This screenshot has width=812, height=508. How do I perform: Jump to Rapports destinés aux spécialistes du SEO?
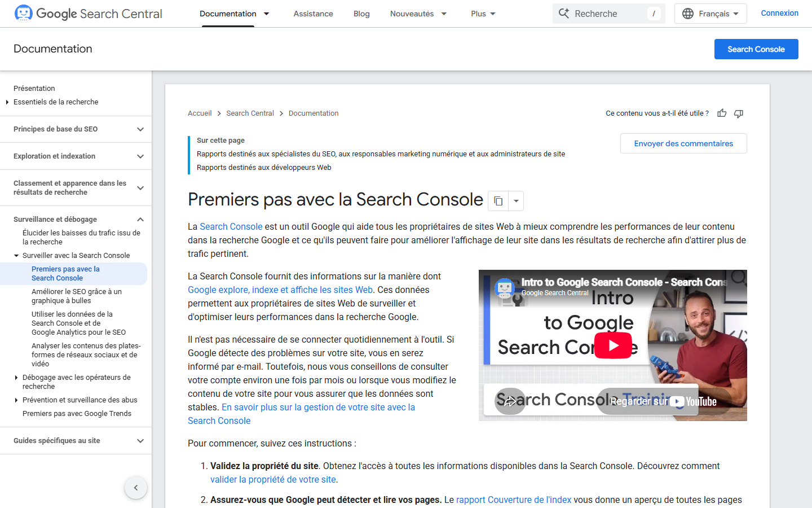(381, 154)
